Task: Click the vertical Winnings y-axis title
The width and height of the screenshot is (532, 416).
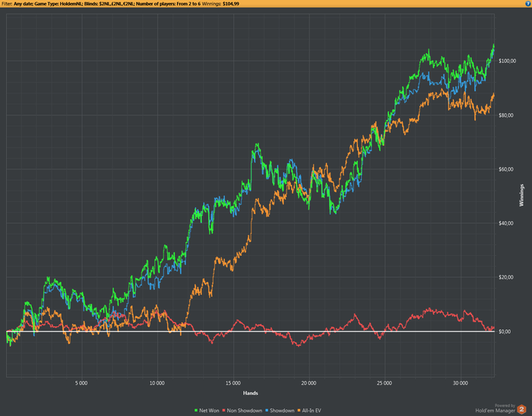Action: point(522,196)
